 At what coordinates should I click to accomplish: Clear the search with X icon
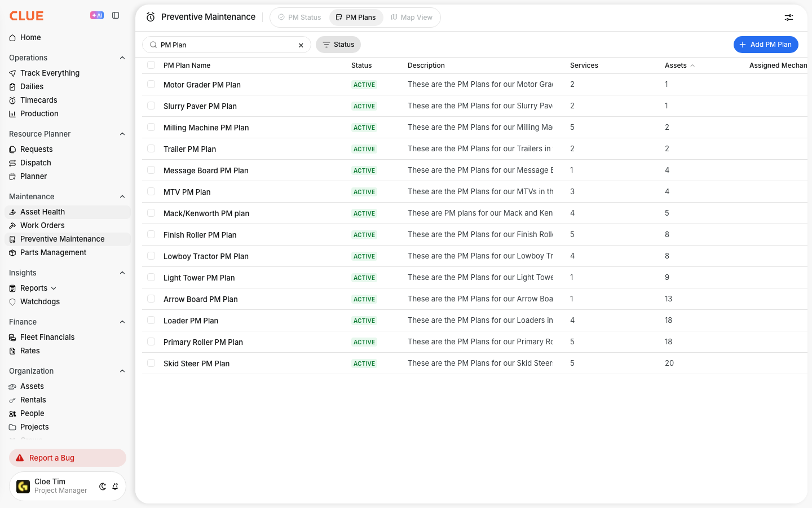click(301, 45)
